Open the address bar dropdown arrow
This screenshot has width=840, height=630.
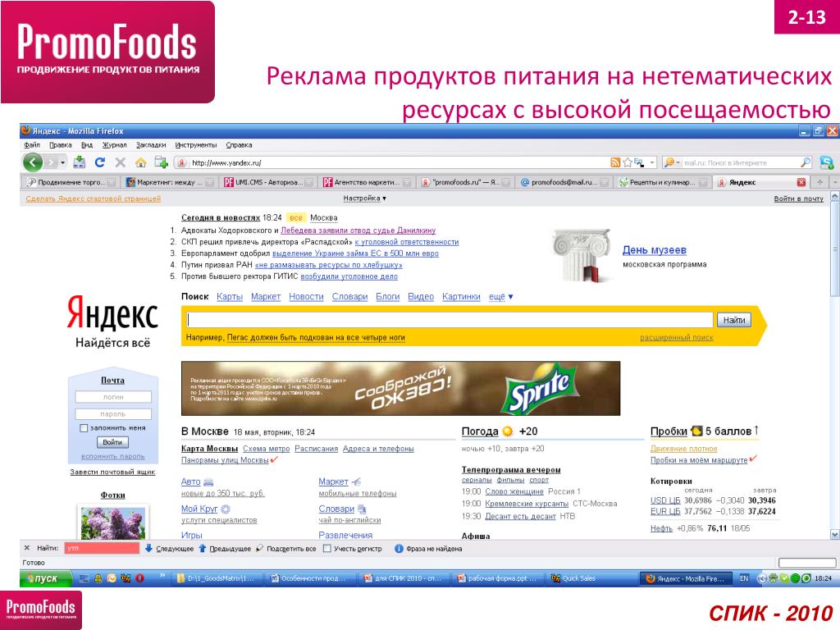(x=652, y=162)
